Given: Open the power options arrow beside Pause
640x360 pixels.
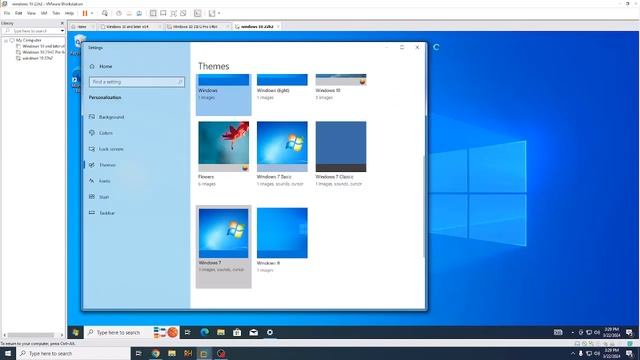Looking at the screenshot, I should coord(92,13).
